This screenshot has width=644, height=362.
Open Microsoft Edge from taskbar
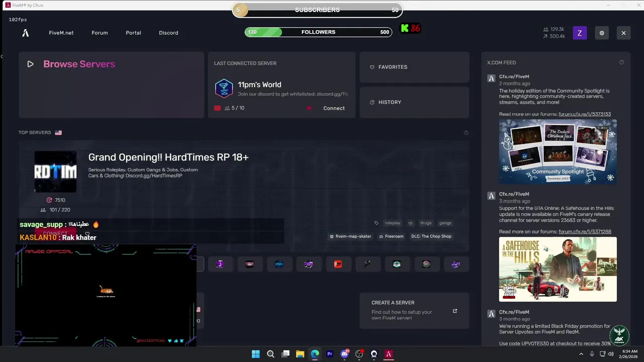point(315,354)
